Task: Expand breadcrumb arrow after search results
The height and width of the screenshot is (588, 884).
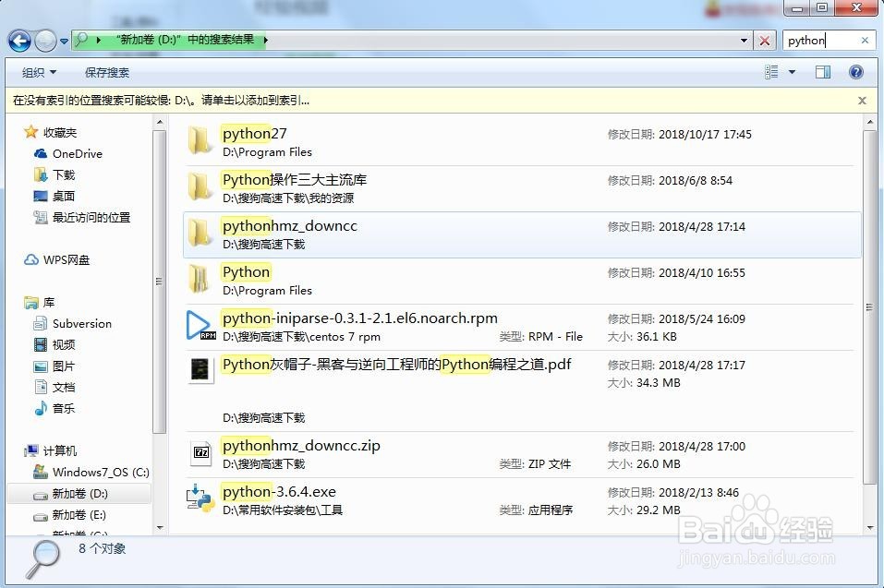Action: [265, 40]
